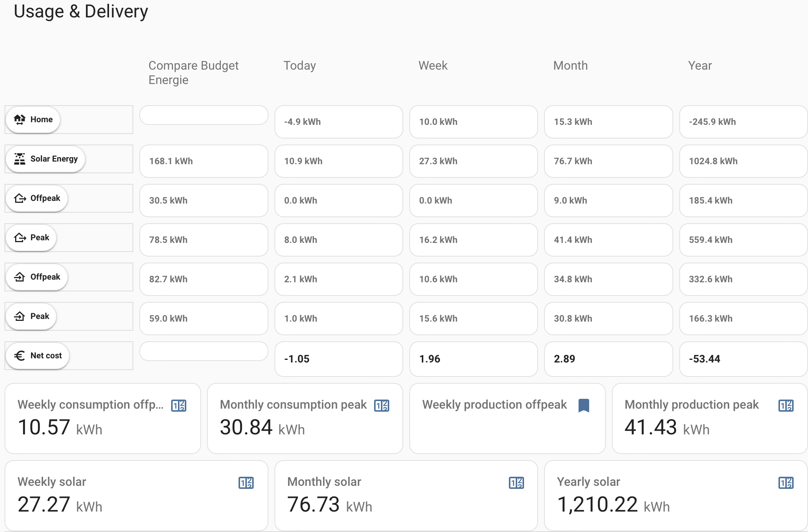
Task: Click counter icon on Monthly solar card
Action: (x=516, y=483)
